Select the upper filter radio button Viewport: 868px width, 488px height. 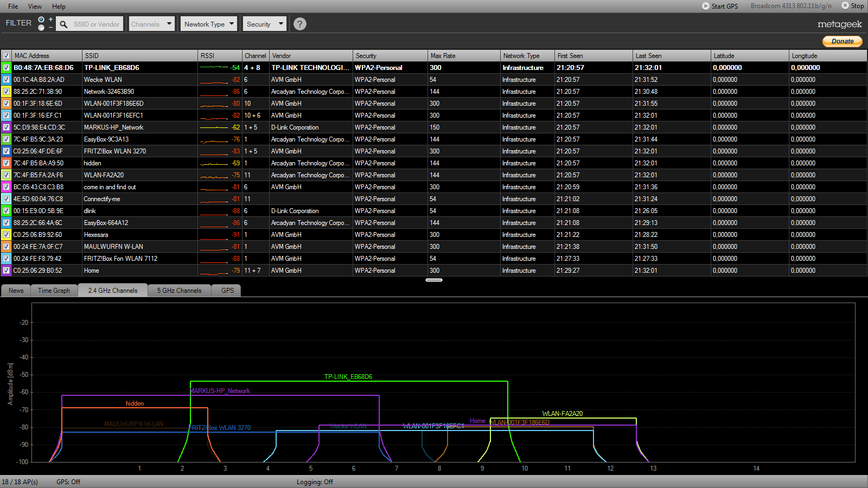point(41,20)
